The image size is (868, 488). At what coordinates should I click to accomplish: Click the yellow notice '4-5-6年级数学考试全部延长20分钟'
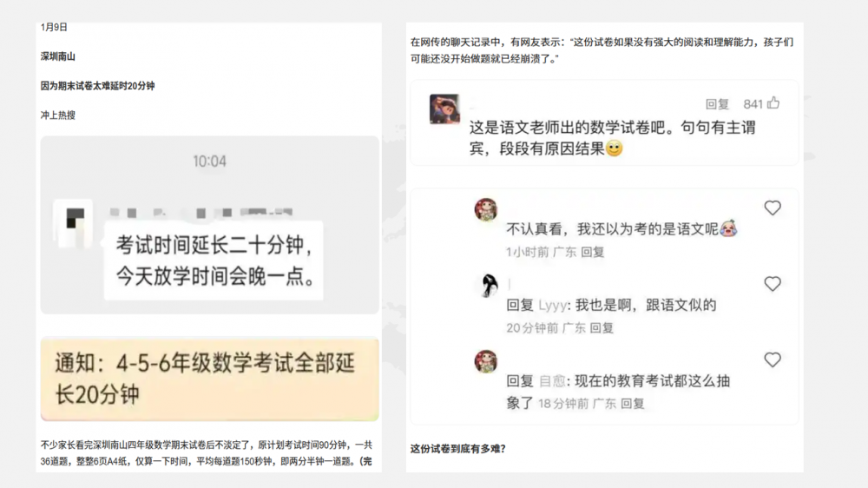tap(210, 379)
